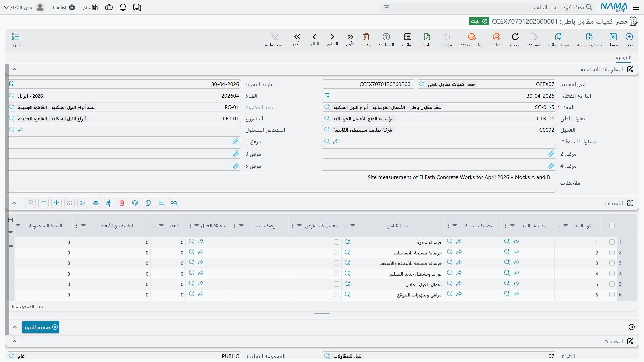Viewport: 644px width, 362px height.
Task: Click the تجميع البنود button
Action: click(x=41, y=327)
